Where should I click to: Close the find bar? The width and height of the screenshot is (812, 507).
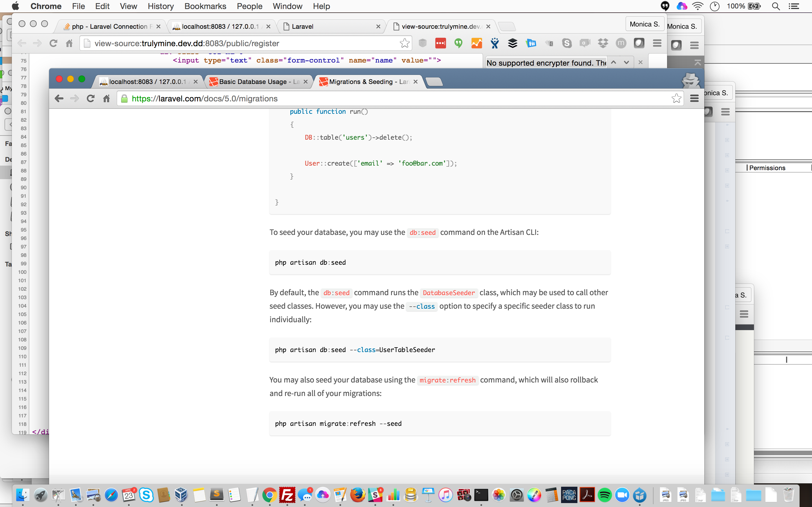point(640,62)
